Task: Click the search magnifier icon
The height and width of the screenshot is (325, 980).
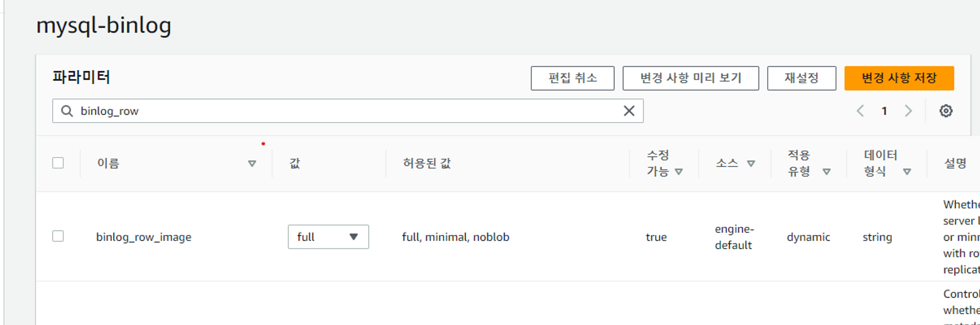Action: (x=67, y=111)
